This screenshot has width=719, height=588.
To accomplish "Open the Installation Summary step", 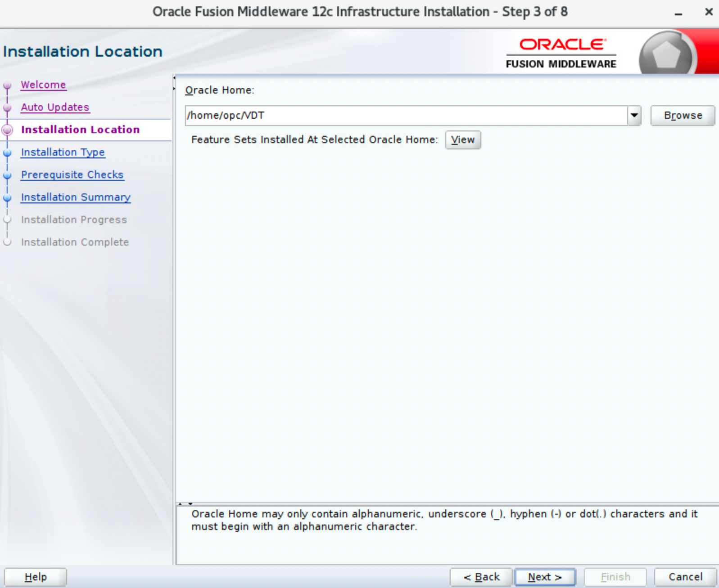I will click(76, 197).
